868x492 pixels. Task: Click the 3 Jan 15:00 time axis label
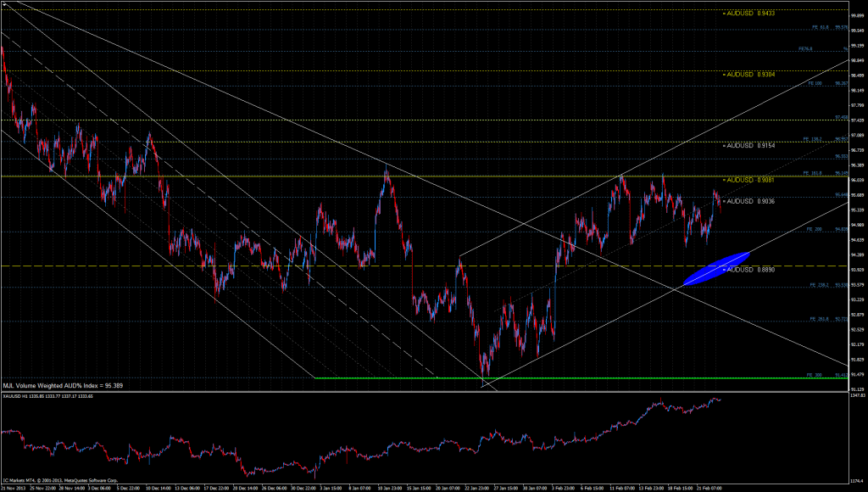pyautogui.click(x=331, y=488)
